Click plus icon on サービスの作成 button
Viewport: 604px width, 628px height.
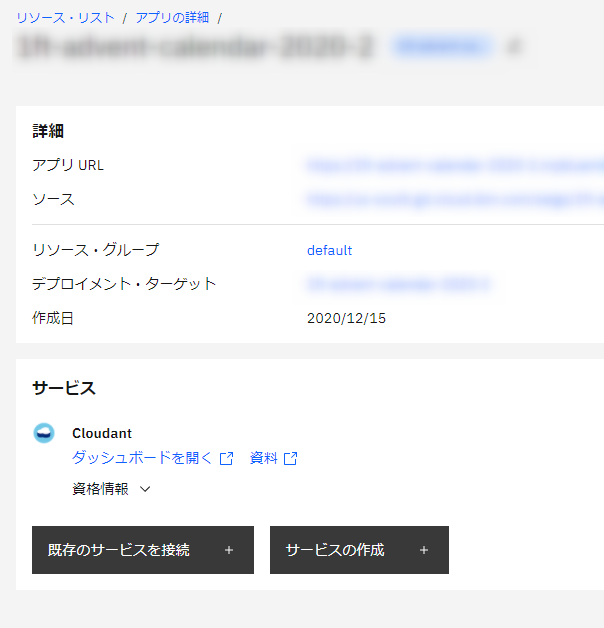coord(424,550)
